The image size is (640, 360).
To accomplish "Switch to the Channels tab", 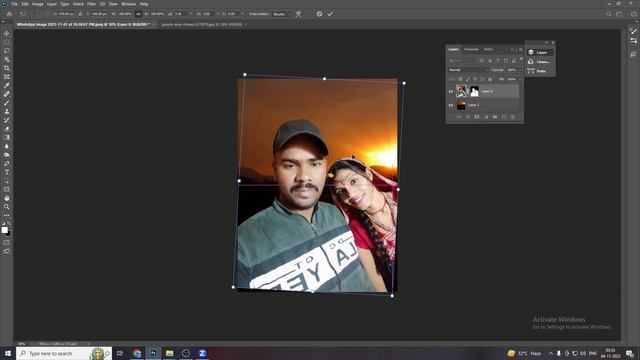I will tap(471, 49).
